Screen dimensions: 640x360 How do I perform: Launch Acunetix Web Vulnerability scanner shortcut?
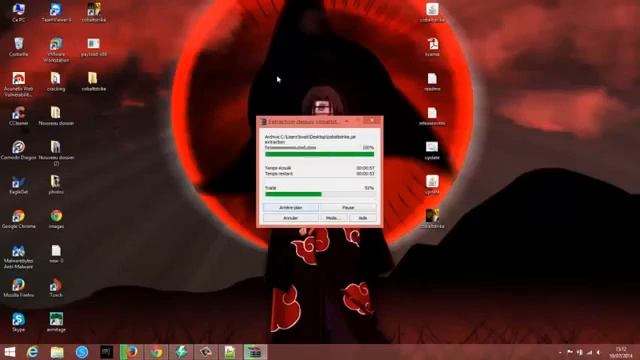(18, 84)
